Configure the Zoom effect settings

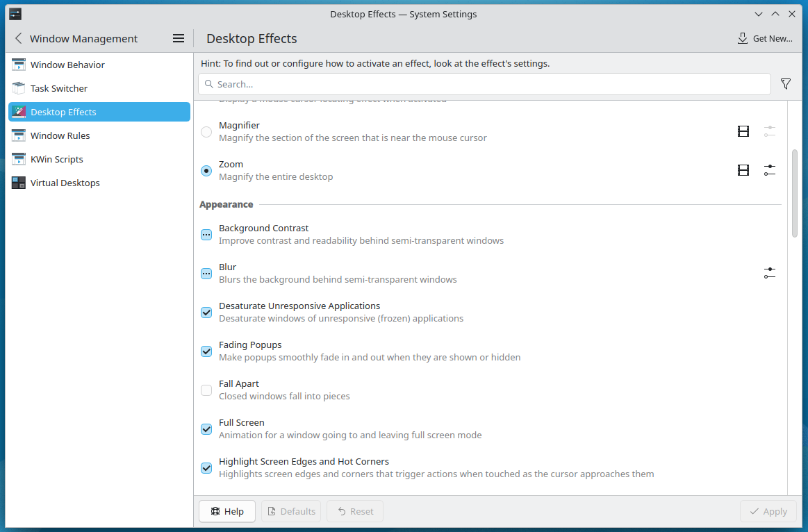pos(769,170)
